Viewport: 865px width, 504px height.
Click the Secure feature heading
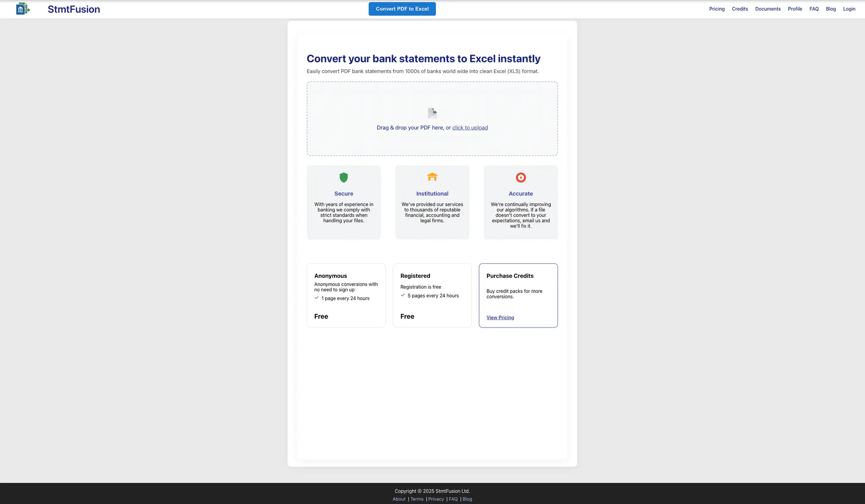[344, 194]
